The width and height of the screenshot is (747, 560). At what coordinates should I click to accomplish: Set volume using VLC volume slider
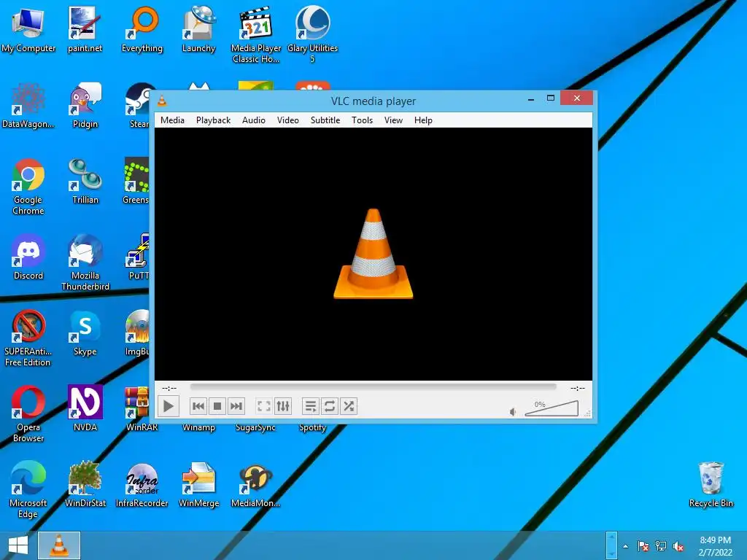tap(551, 408)
